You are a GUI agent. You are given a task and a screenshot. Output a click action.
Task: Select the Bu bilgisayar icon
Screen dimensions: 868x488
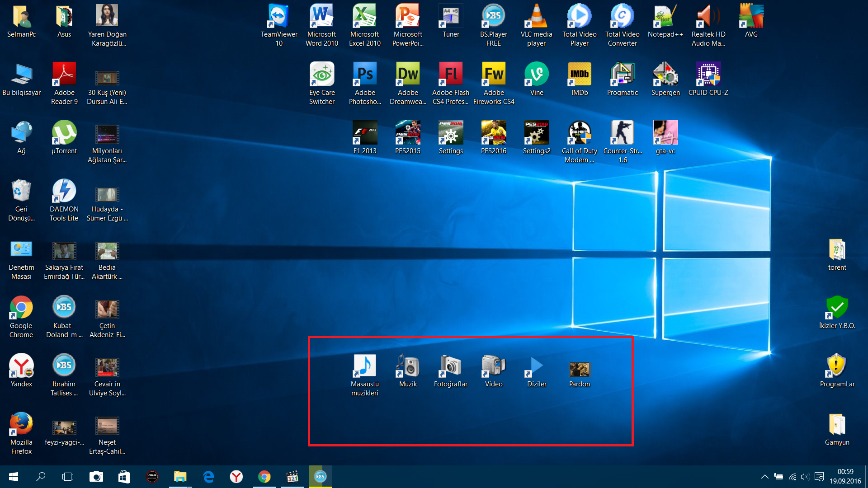[x=21, y=79]
